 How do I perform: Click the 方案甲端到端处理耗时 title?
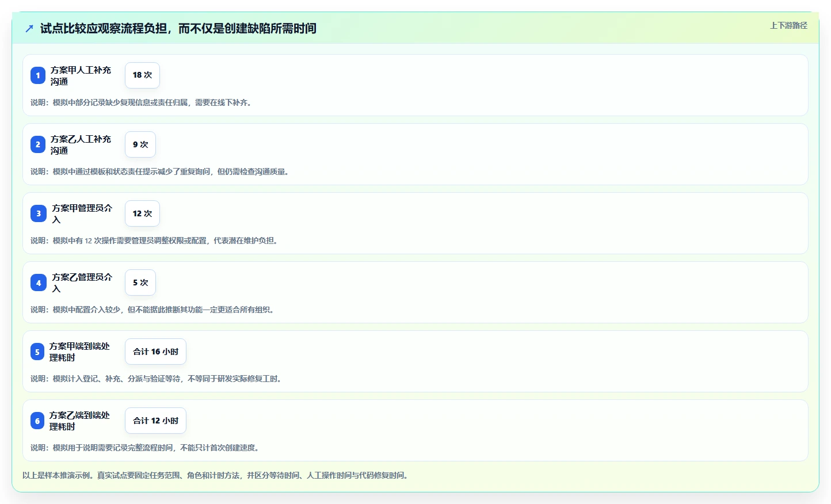pyautogui.click(x=79, y=352)
